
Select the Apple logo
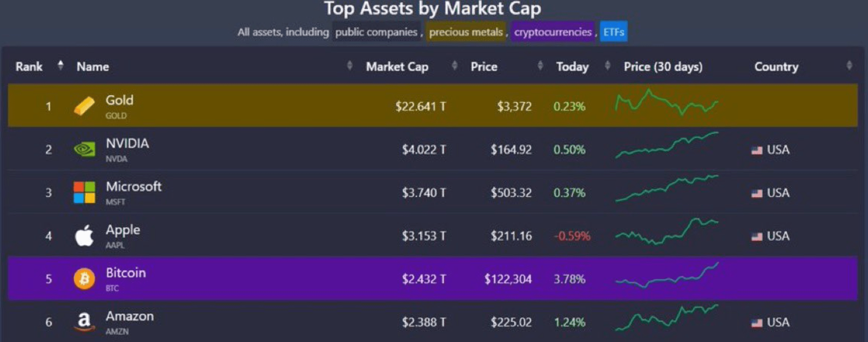[x=83, y=235]
